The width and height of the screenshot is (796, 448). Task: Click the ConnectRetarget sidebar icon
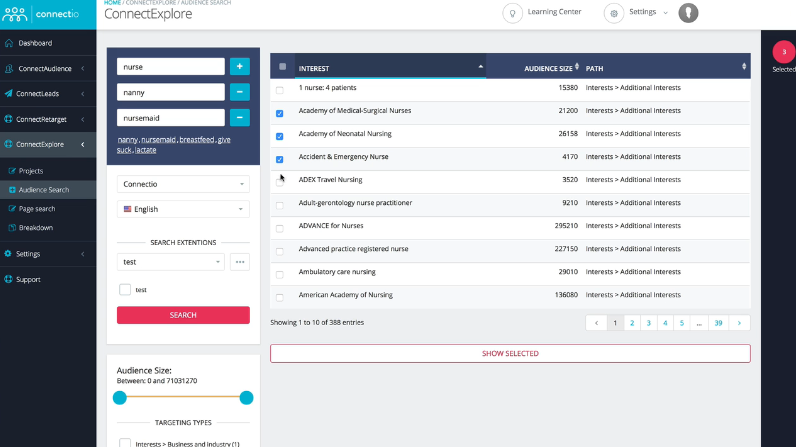tap(9, 119)
